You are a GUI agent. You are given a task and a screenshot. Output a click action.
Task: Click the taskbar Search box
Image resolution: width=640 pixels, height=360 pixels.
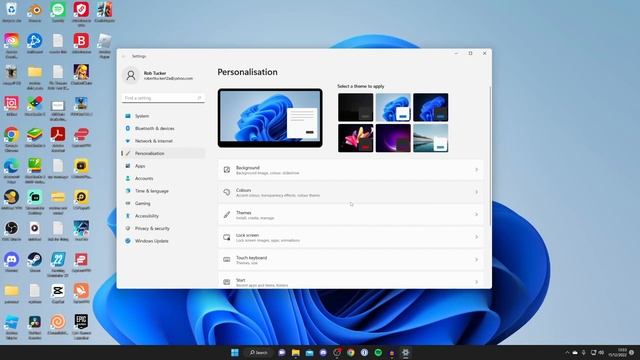[259, 352]
